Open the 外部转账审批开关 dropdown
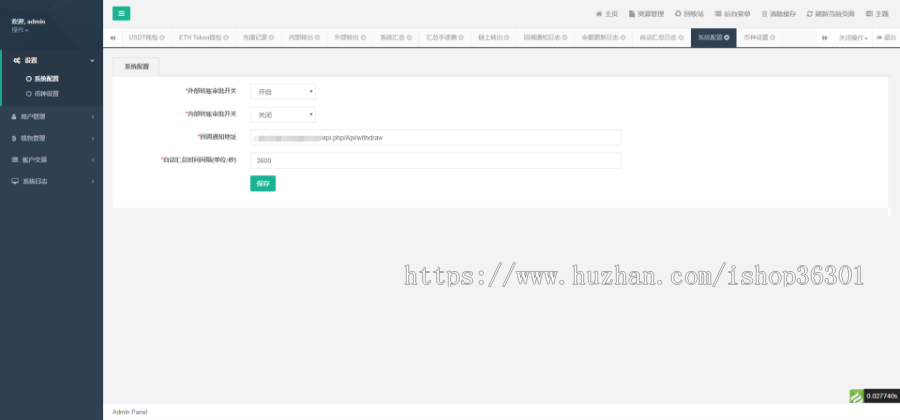The image size is (900, 420). (x=283, y=92)
